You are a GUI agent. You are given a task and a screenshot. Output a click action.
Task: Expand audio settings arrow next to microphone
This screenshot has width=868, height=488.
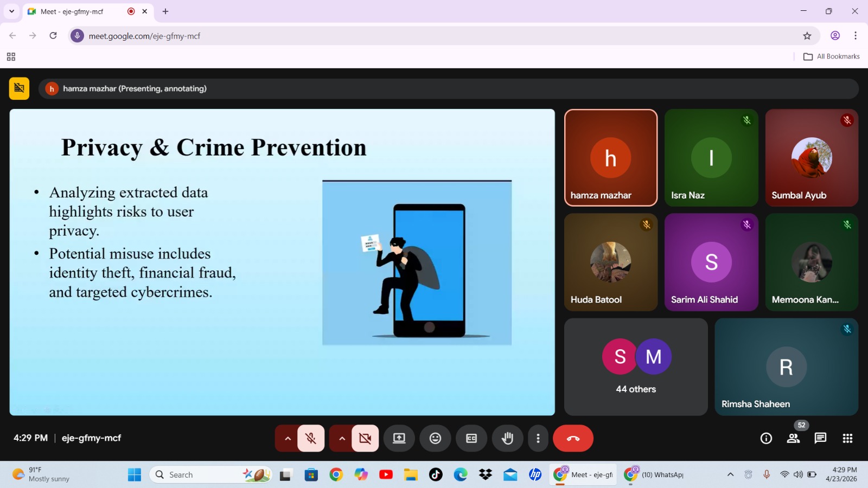point(288,438)
